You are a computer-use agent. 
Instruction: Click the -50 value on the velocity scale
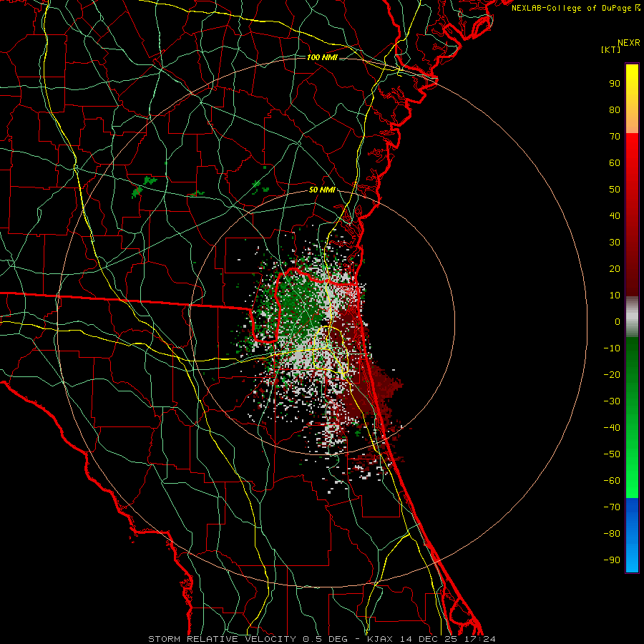pyautogui.click(x=612, y=454)
